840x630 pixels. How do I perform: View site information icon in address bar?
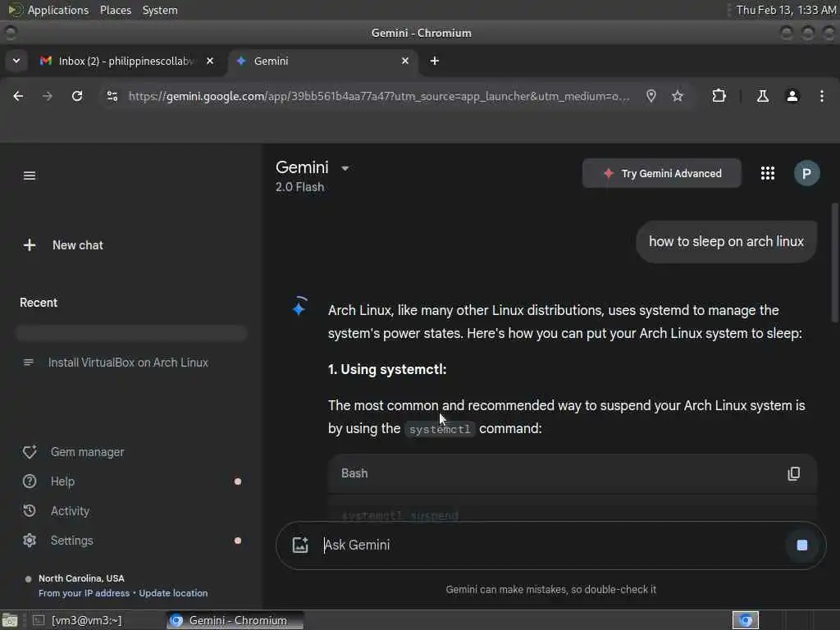click(112, 96)
